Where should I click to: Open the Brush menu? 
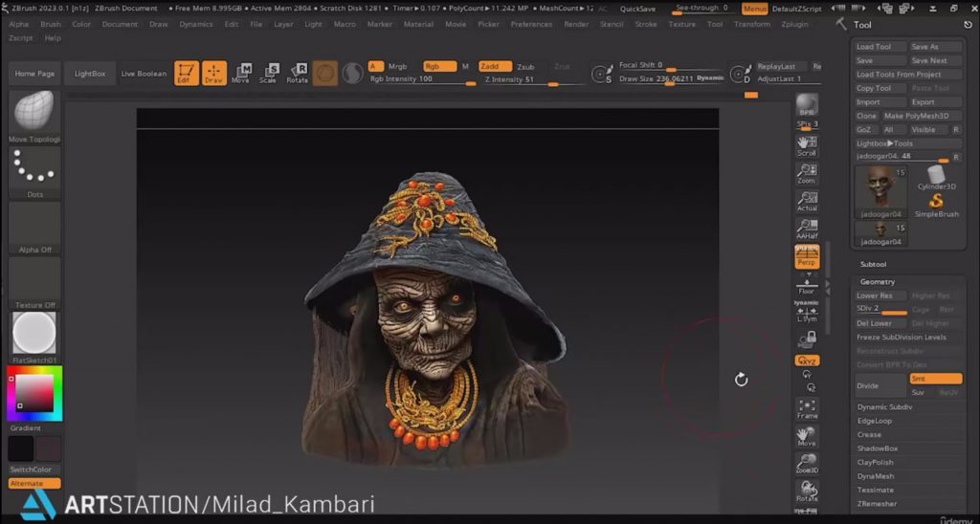tap(51, 24)
